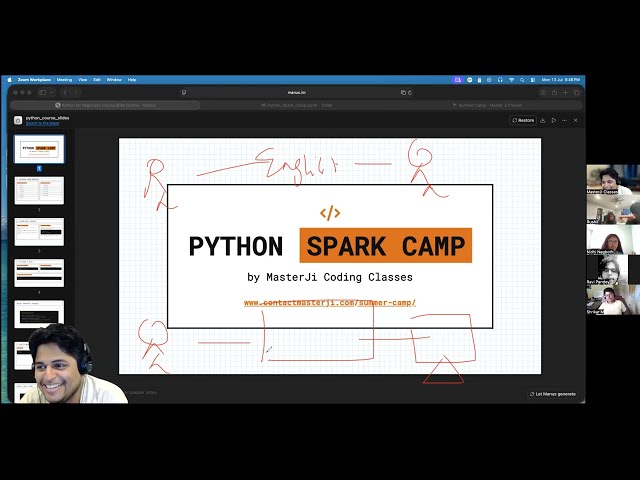The image size is (640, 480).
Task: Open the more options ellipsis menu
Action: point(565,120)
